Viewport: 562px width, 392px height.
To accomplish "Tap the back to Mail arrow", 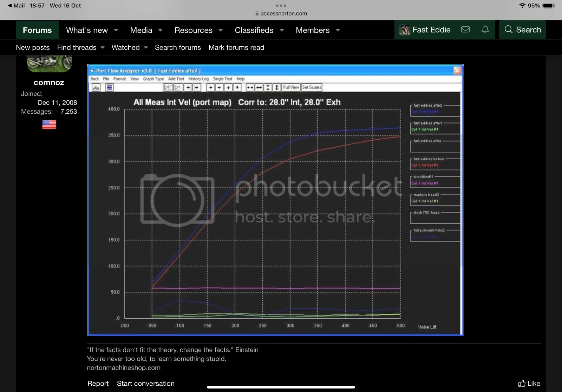I will (9, 6).
